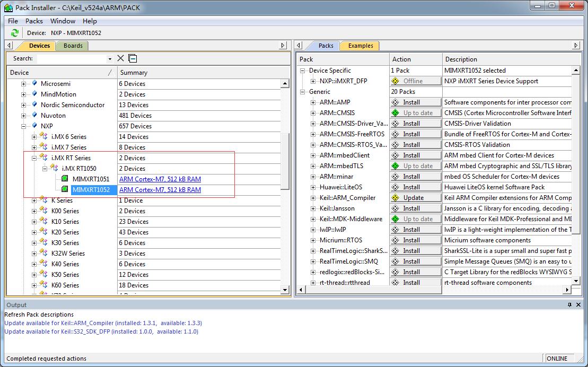
Task: Click the right-arrow on Packs tab bar
Action: (576, 46)
